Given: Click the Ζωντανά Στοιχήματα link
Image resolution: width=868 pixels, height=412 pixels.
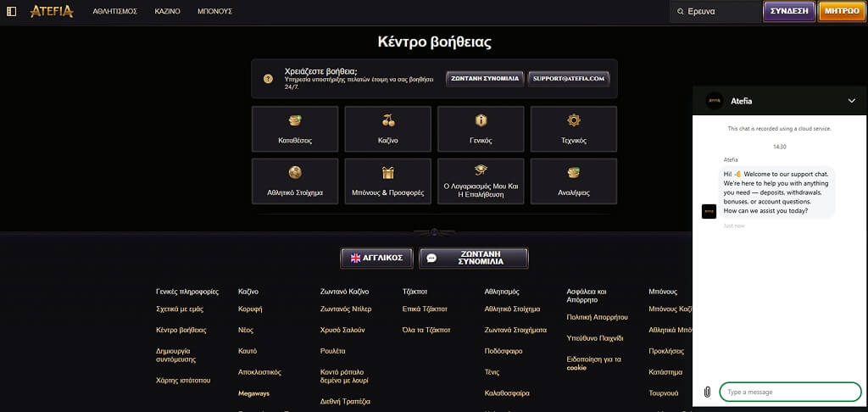Looking at the screenshot, I should coord(515,330).
